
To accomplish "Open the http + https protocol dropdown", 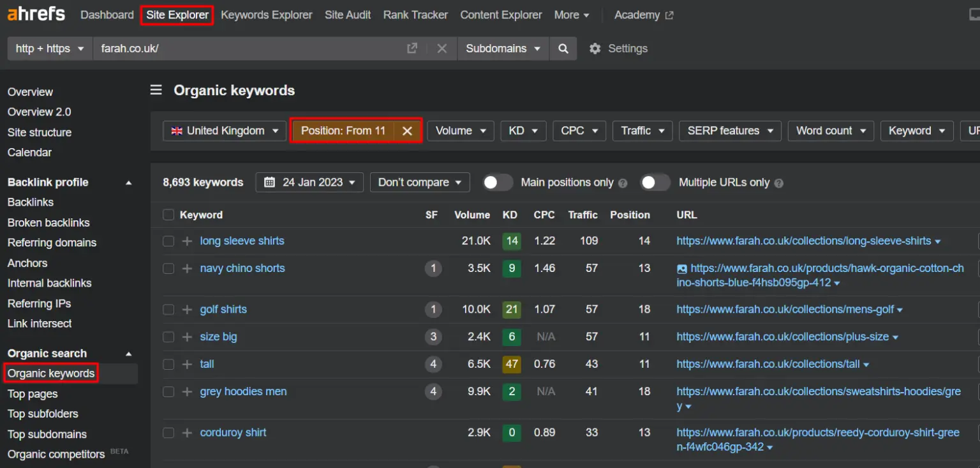I will coord(50,49).
